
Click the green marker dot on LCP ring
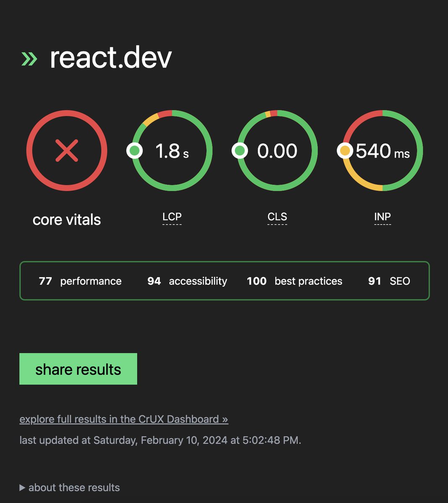click(x=135, y=150)
